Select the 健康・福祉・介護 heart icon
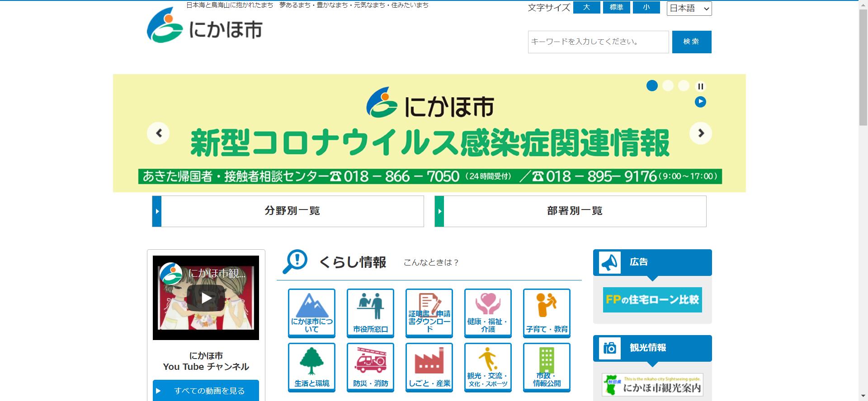 pos(488,313)
